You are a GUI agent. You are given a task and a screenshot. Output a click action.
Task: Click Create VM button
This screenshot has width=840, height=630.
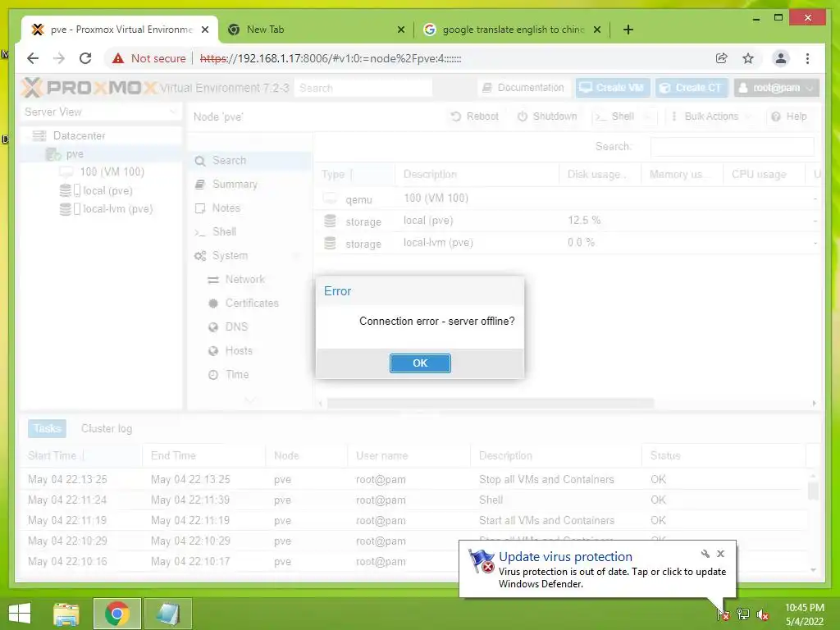pyautogui.click(x=613, y=87)
